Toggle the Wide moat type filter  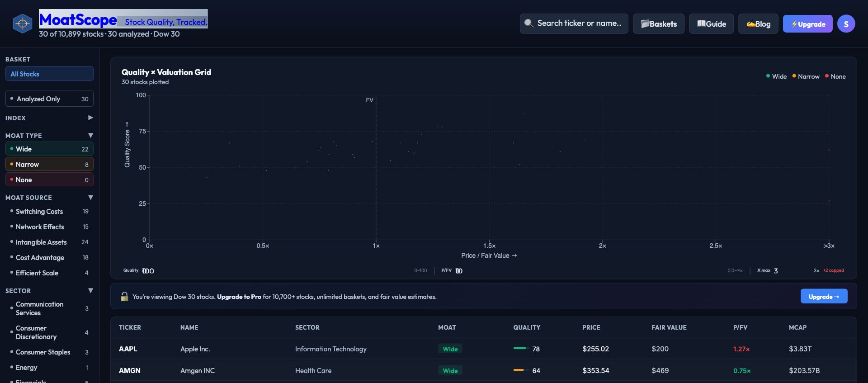(x=49, y=149)
